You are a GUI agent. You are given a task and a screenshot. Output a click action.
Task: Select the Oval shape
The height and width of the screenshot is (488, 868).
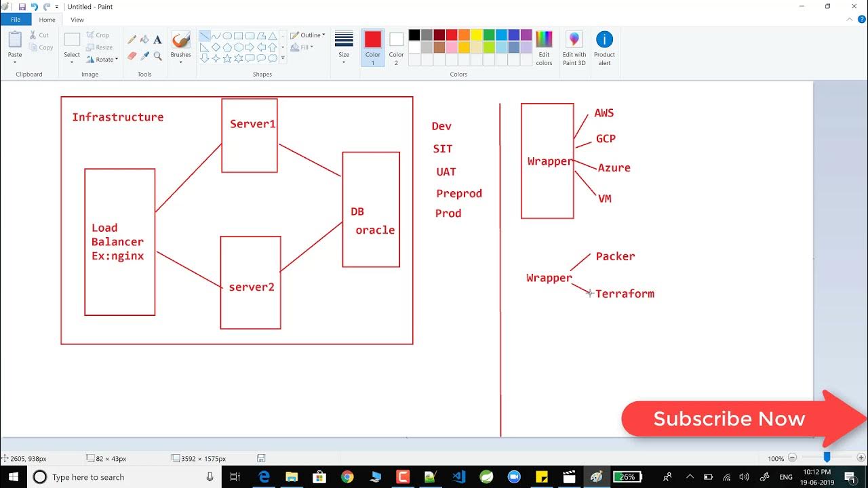[227, 36]
